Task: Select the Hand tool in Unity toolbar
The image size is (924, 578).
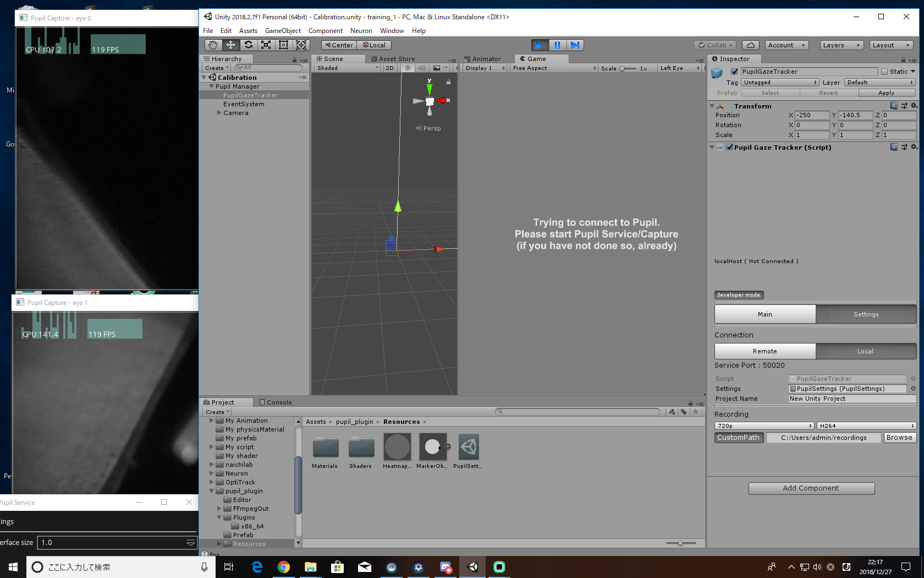Action: coord(213,45)
